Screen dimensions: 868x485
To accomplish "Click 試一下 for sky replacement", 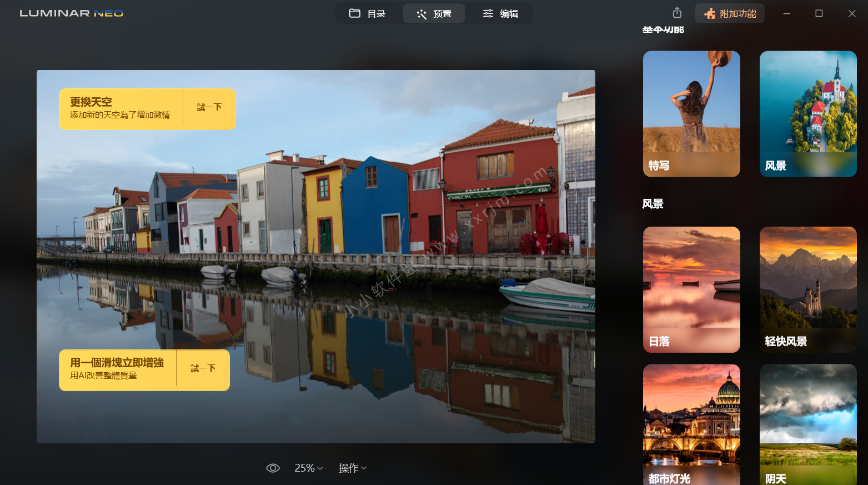I will (209, 107).
